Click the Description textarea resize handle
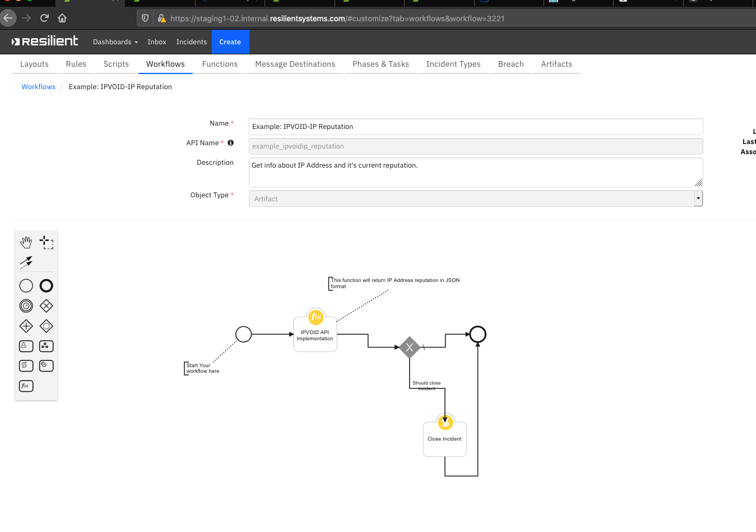This screenshot has height=532, width=756. [698, 182]
